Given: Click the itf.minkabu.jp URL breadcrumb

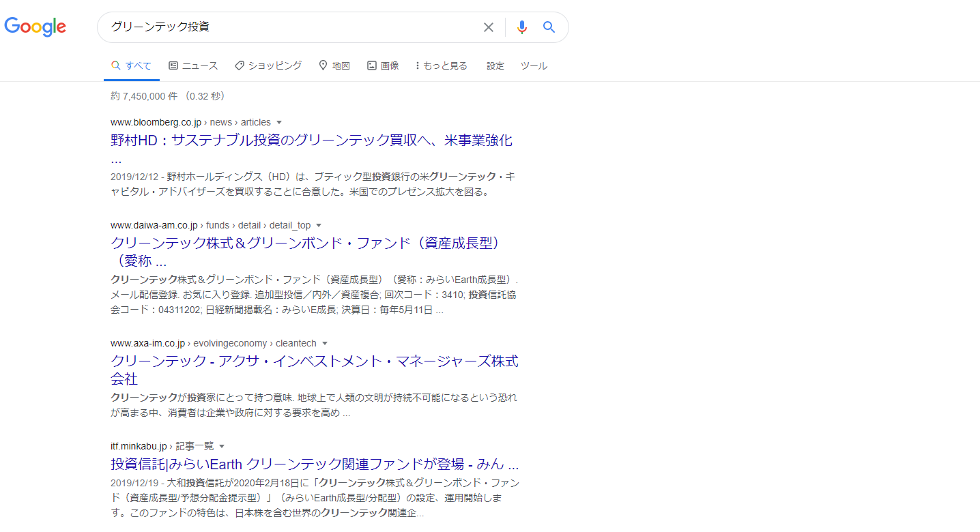Looking at the screenshot, I should [162, 446].
